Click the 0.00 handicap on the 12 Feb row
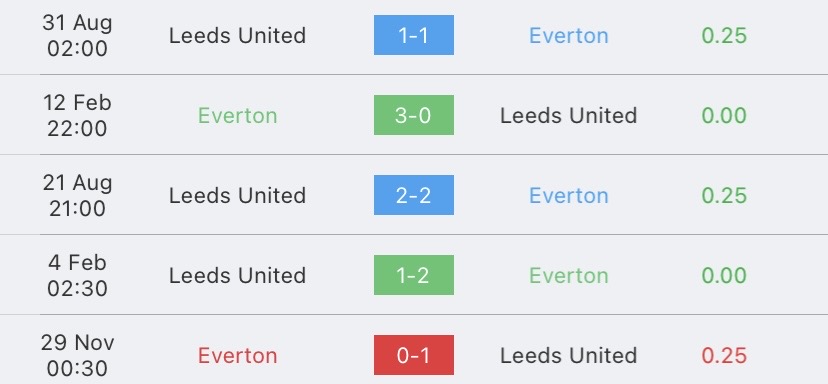 (724, 116)
